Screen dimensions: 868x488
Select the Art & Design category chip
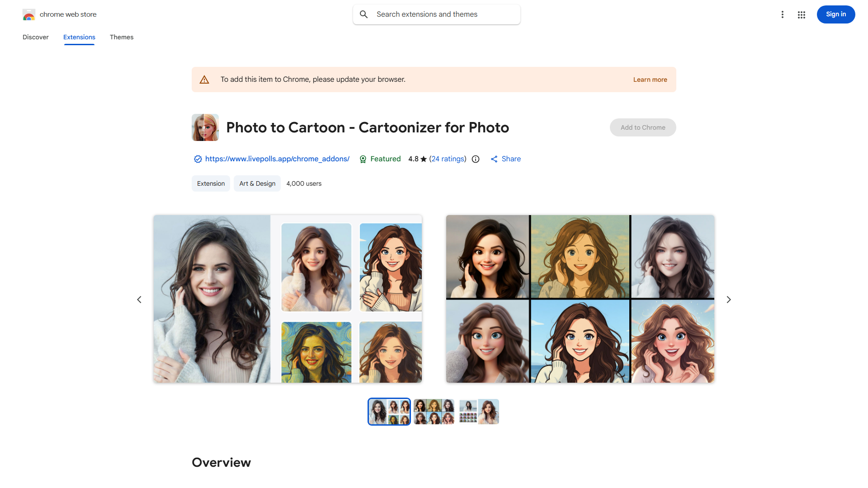coord(257,183)
